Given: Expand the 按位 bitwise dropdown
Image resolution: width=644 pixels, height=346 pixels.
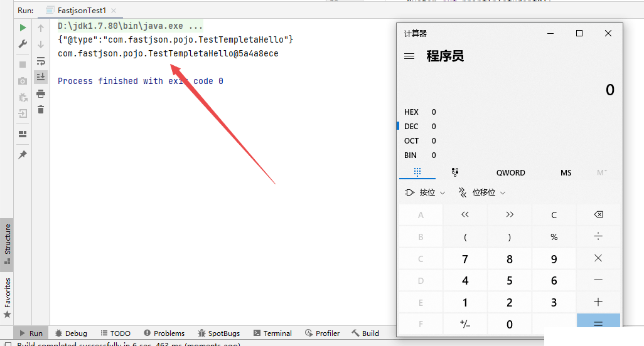Looking at the screenshot, I should pos(425,192).
